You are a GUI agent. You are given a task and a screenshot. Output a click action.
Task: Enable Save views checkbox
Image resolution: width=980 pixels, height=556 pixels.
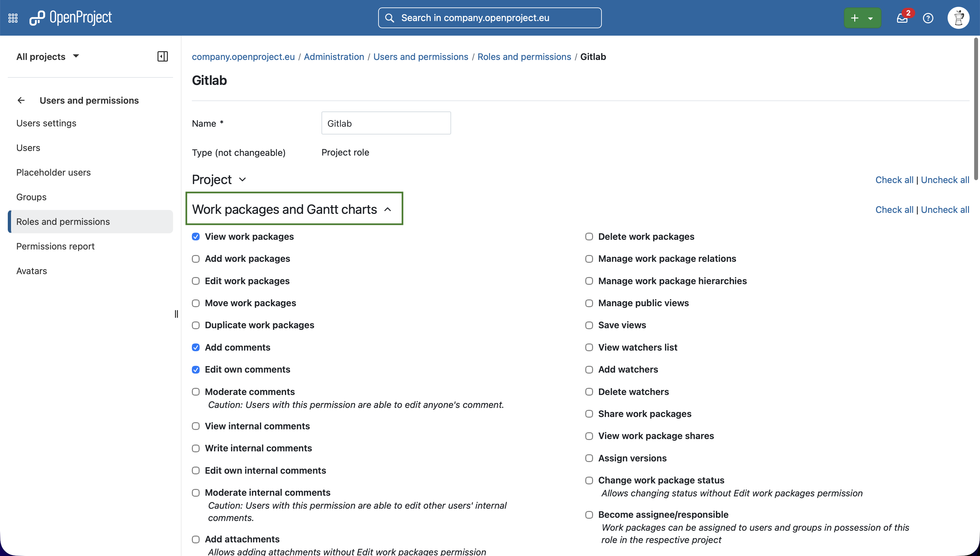click(589, 325)
